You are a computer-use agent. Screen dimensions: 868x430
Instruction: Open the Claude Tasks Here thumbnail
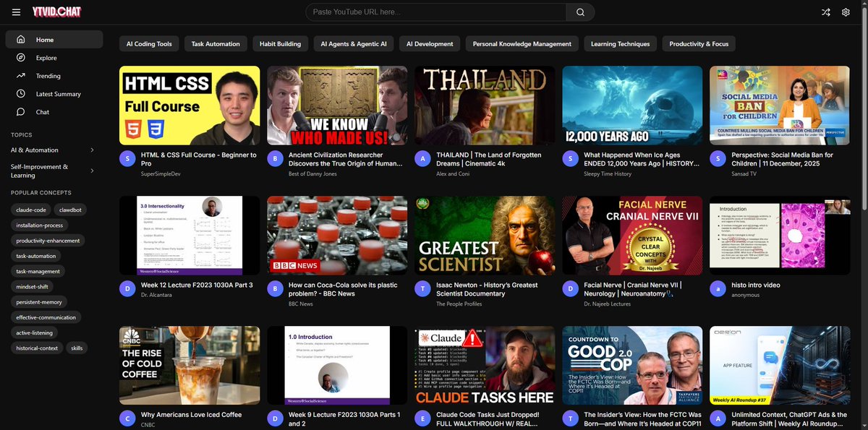pyautogui.click(x=485, y=365)
